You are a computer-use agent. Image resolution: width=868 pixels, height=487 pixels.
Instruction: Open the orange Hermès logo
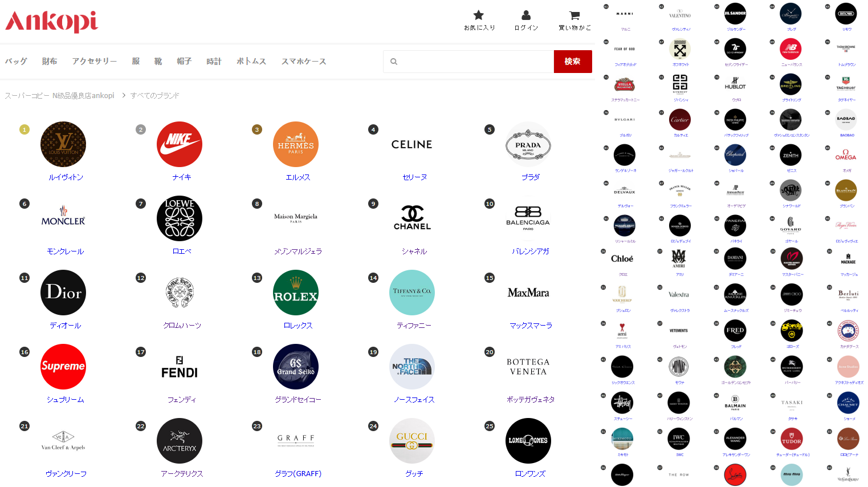(296, 144)
